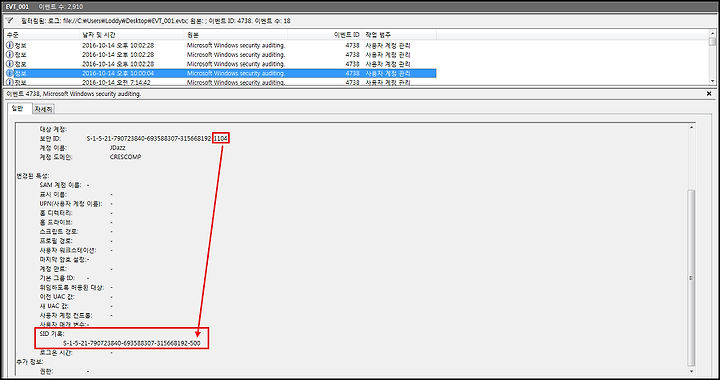Click the pane title 이벤트 4738, Microsoft Windows security auditing
This screenshot has height=380, width=720.
point(73,94)
